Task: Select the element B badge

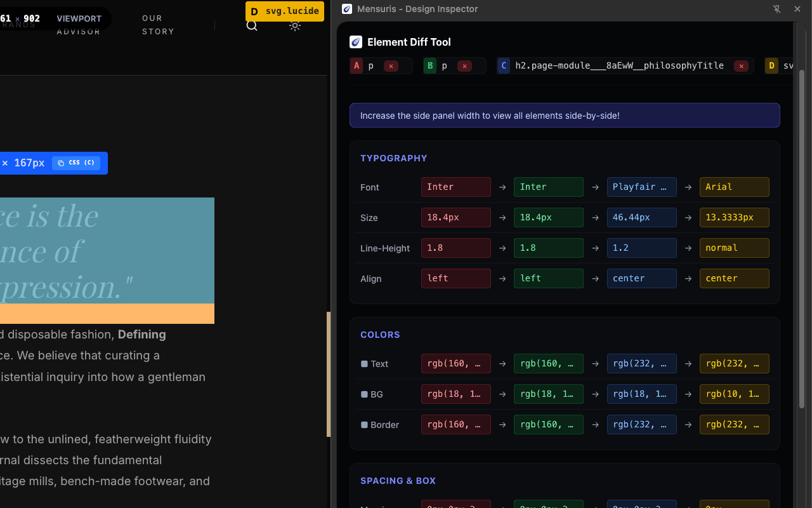Action: (430, 66)
